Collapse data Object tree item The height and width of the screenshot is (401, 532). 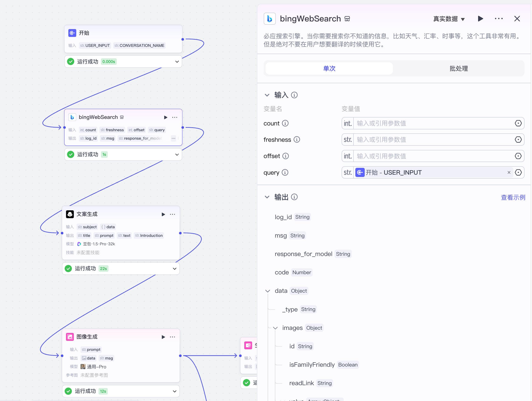tap(267, 291)
